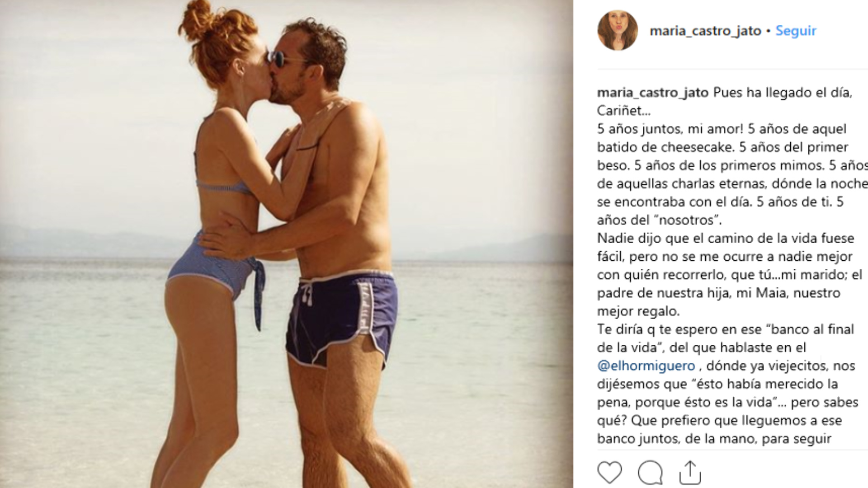868x488 pixels.
Task: Click the woman's hand on the man's chest
Action: click(x=284, y=144)
